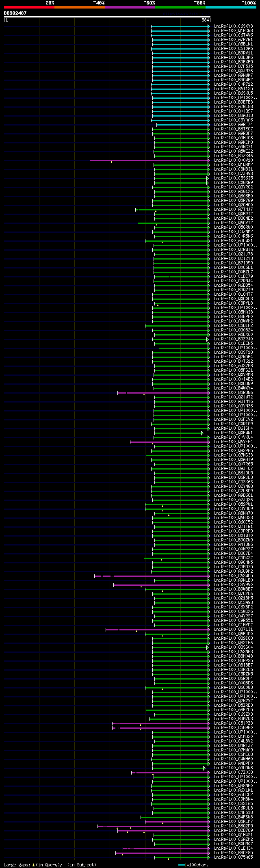Select hit label UniRef100_A9HJG8
260x868 pixels.
tap(233, 138)
